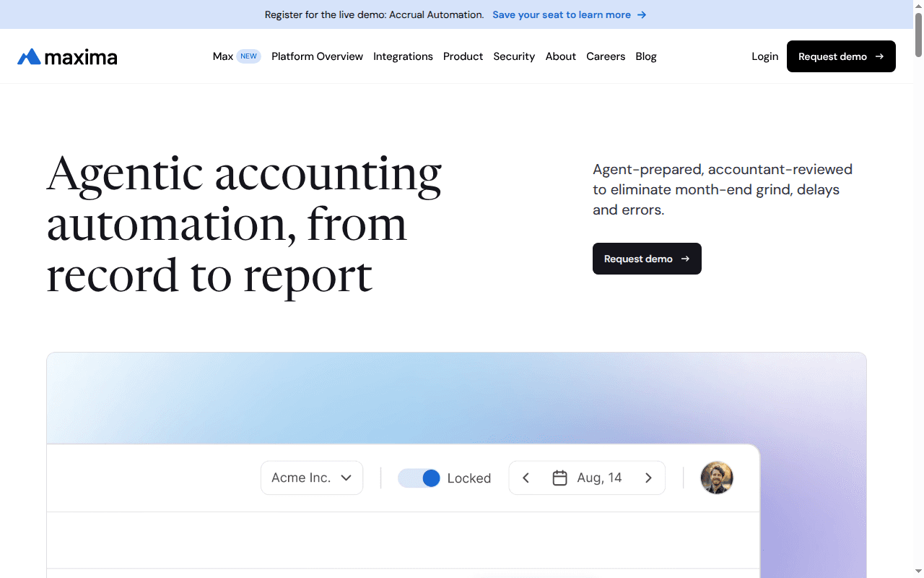Click the 'Locked' label text
Image resolution: width=924 pixels, height=578 pixels.
pos(469,478)
